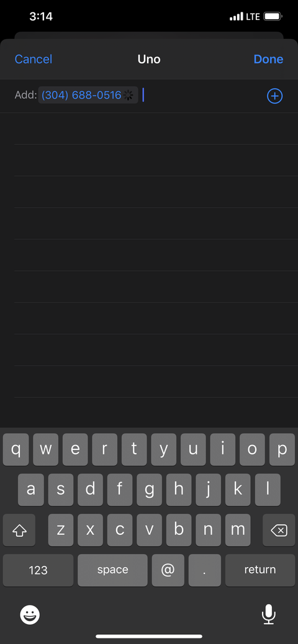298x644 pixels.
Task: Select the (304) 688-0516 recipient chip
Action: pos(88,95)
